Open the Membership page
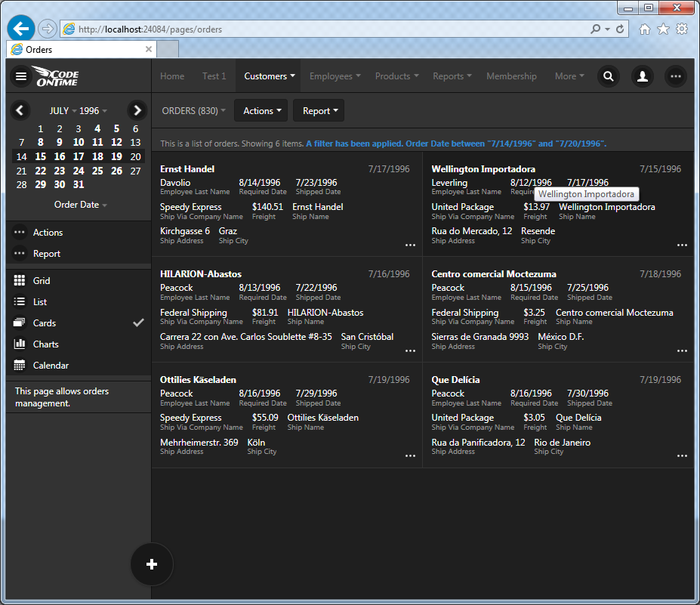Viewport: 700px width, 605px height. (512, 76)
